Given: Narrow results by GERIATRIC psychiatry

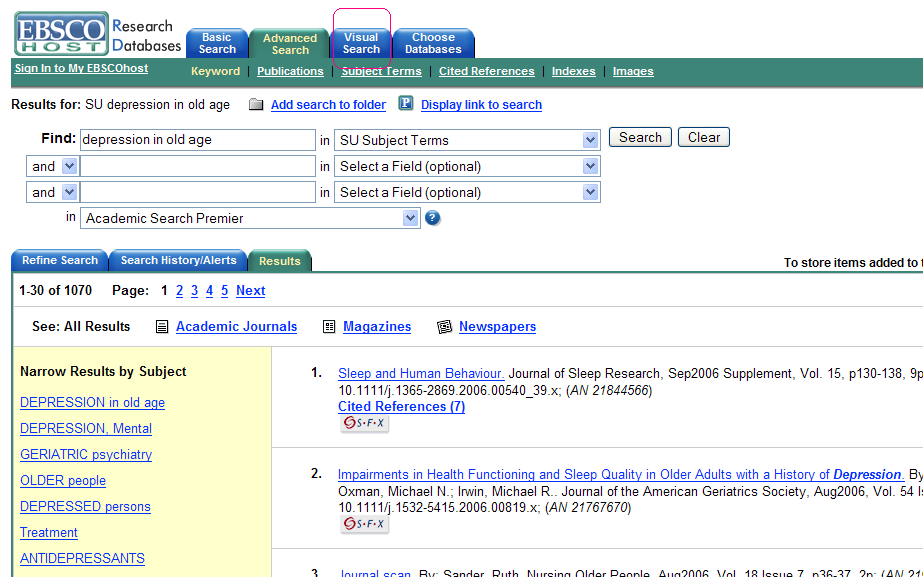Looking at the screenshot, I should coord(86,455).
